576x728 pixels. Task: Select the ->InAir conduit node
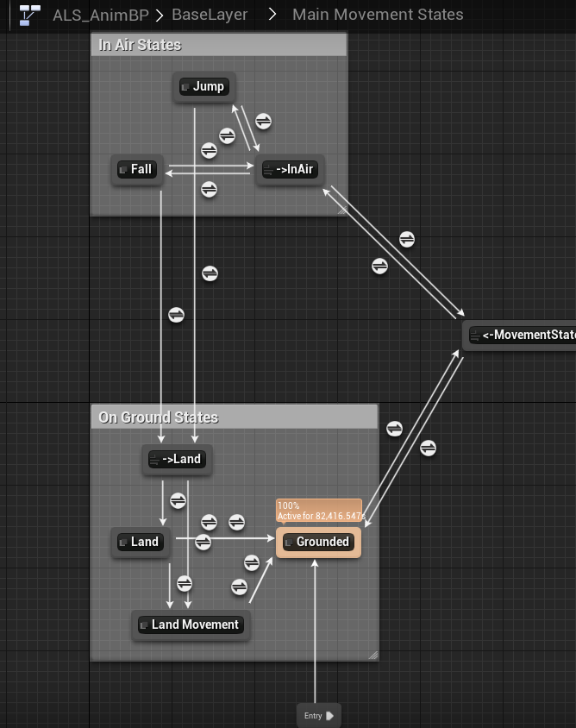[290, 170]
